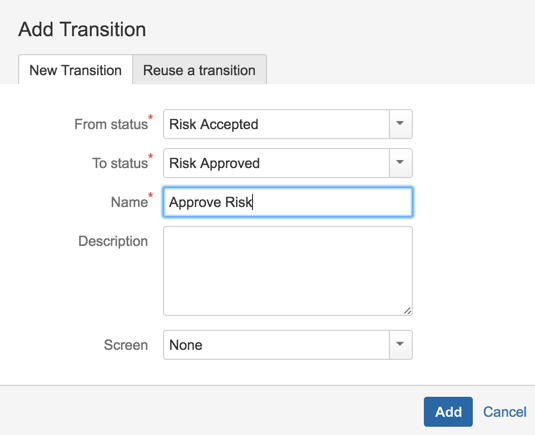
Task: Click the red asterisk next to From status
Action: pyautogui.click(x=150, y=117)
